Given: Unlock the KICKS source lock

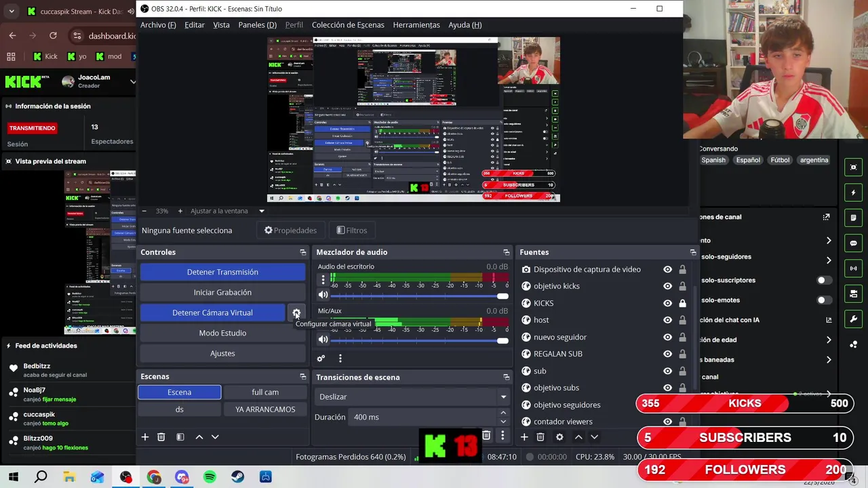Looking at the screenshot, I should pyautogui.click(x=682, y=303).
